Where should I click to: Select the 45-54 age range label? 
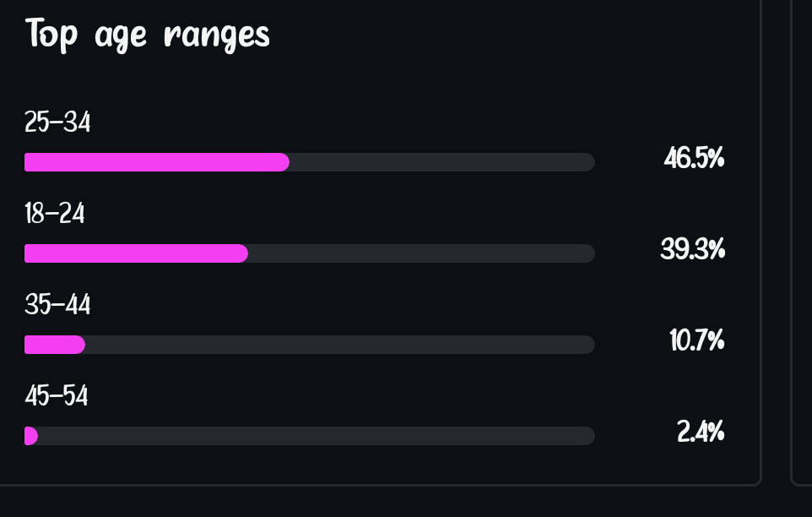(57, 396)
